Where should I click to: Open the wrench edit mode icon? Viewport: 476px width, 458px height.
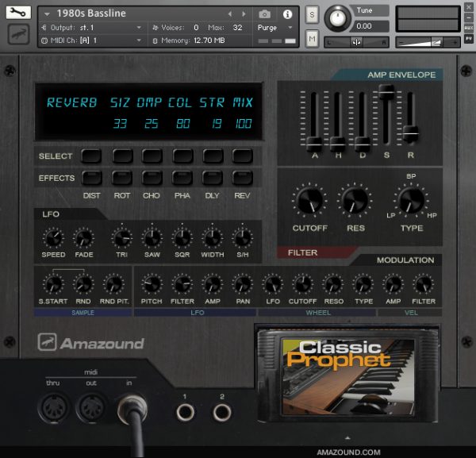18,13
